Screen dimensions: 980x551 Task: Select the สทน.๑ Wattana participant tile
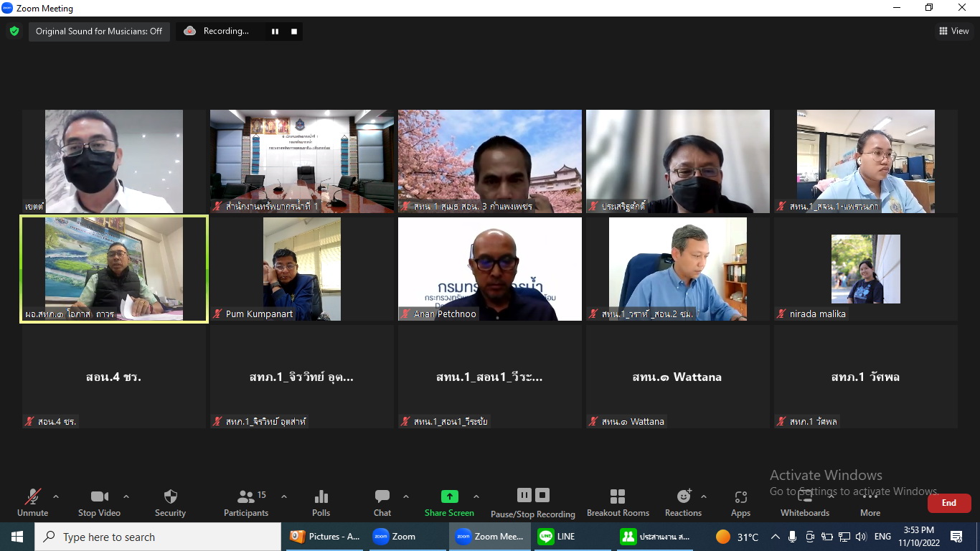coord(678,377)
